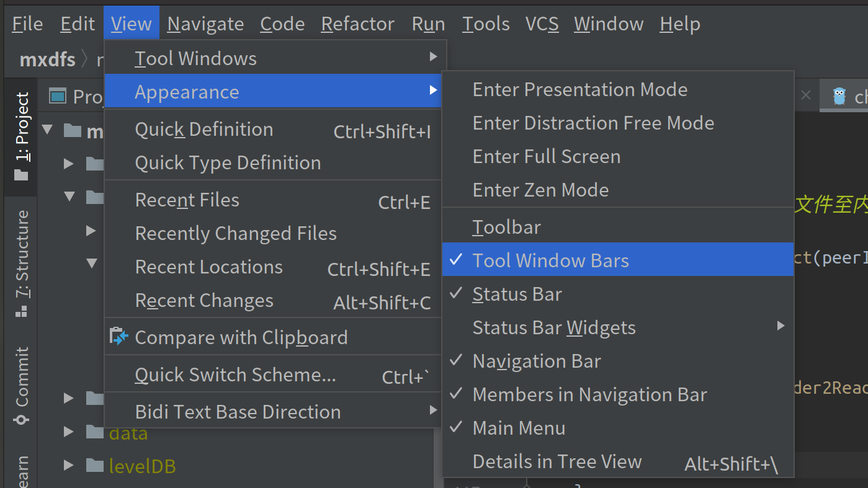The image size is (868, 488).
Task: Click the data folder icon
Action: 95,432
